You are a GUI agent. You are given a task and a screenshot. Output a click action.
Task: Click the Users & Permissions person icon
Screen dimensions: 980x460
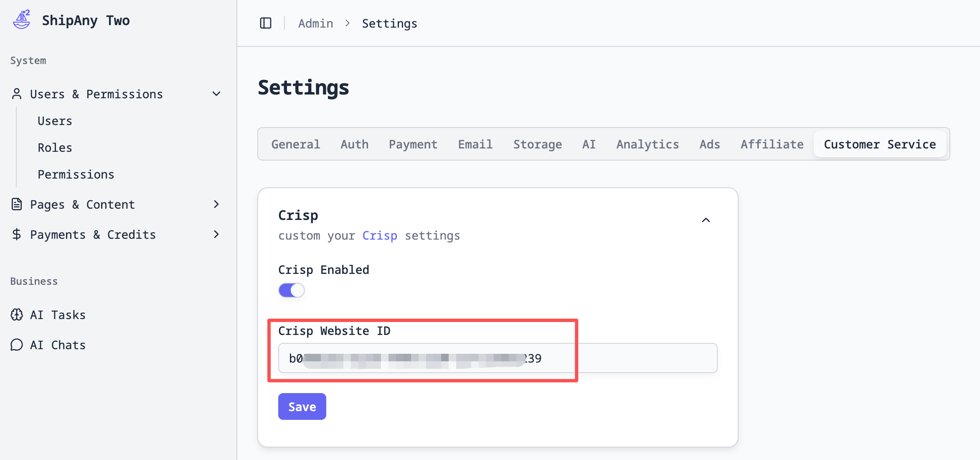(17, 94)
